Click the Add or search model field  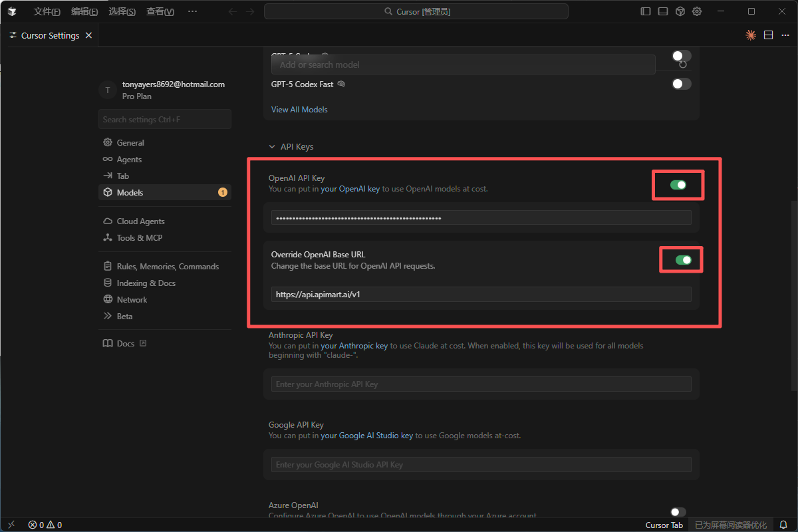coord(464,65)
